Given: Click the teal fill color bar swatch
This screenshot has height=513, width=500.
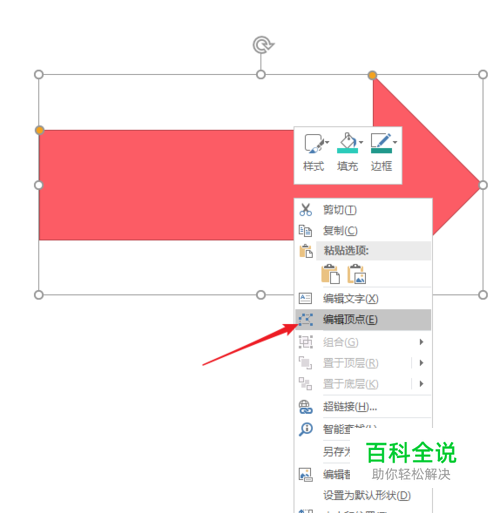Looking at the screenshot, I should point(347,151).
